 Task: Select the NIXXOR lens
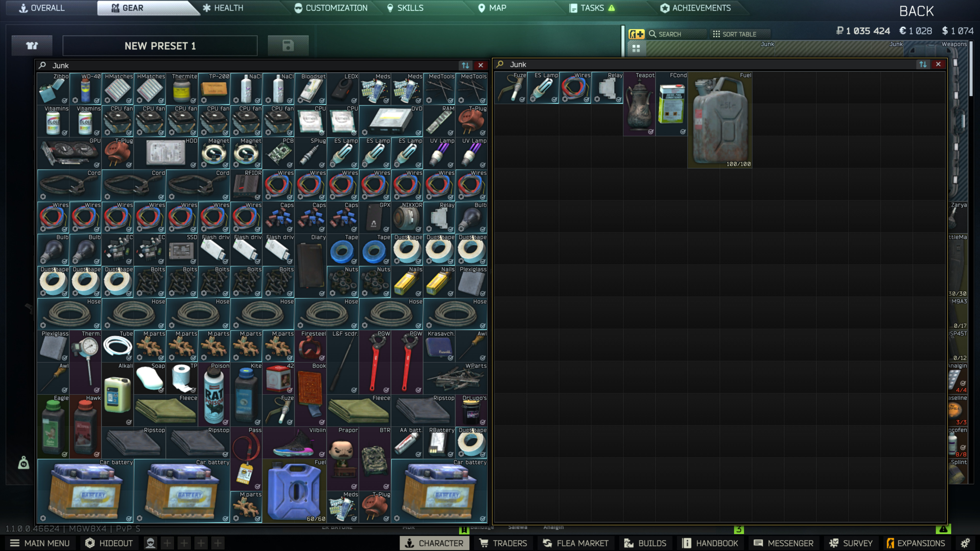407,217
